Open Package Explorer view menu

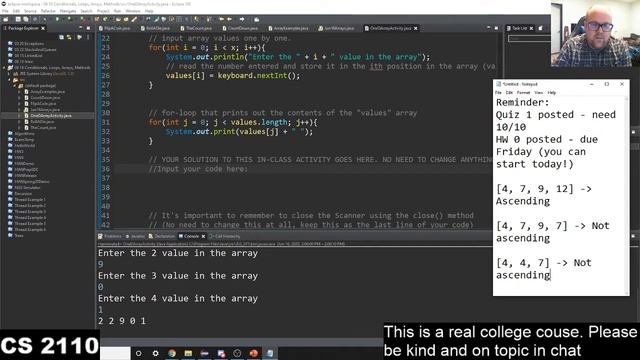pos(87,37)
